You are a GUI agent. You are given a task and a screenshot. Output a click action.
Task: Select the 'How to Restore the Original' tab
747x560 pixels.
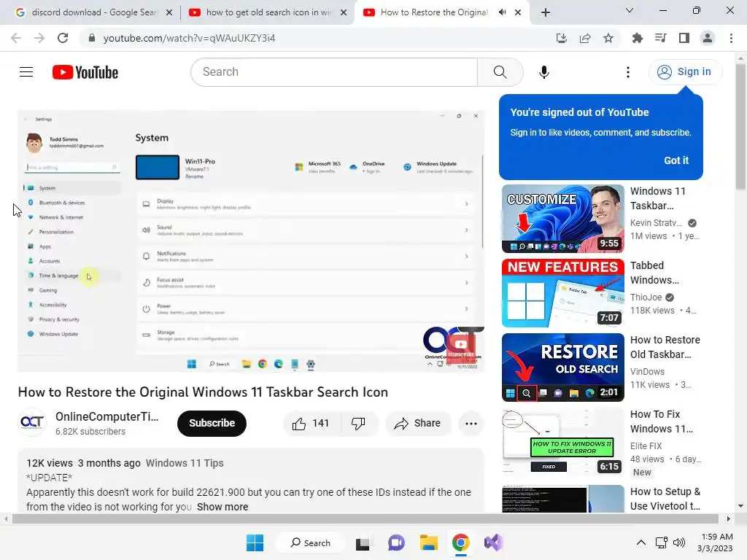coord(434,12)
